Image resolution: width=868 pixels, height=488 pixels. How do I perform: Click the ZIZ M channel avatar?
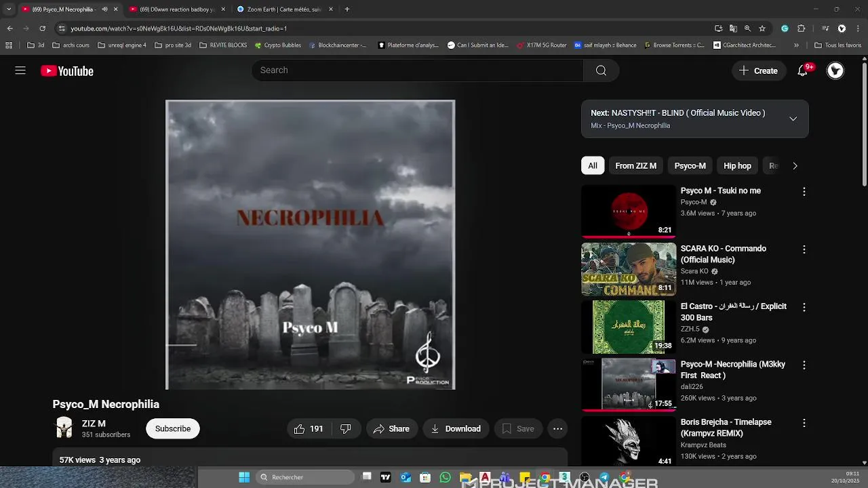click(x=64, y=428)
